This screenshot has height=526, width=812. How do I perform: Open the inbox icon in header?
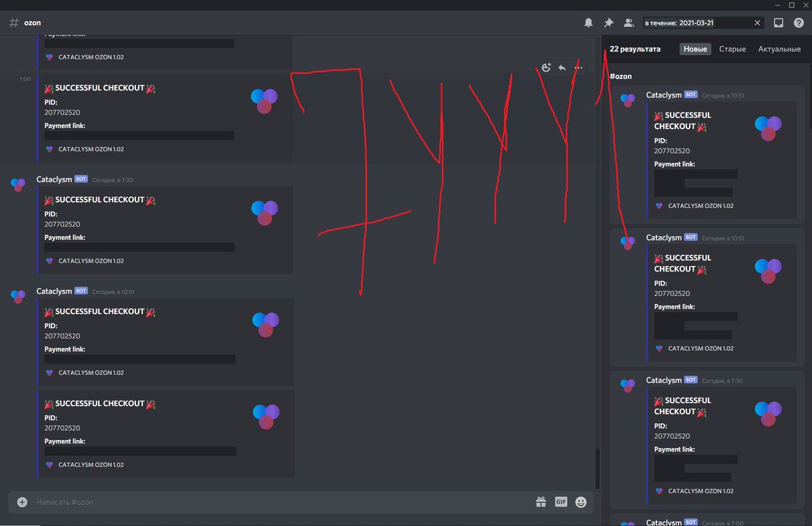pyautogui.click(x=778, y=22)
